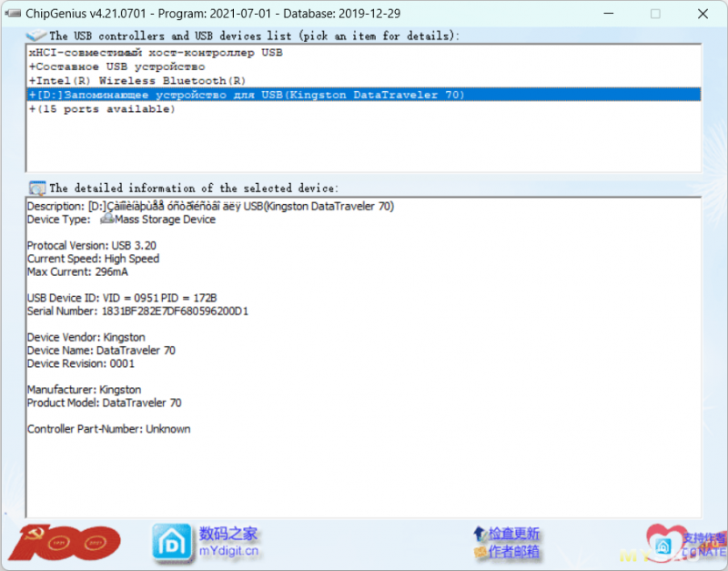
Task: Open the mYdigit house logo icon
Action: [x=172, y=542]
